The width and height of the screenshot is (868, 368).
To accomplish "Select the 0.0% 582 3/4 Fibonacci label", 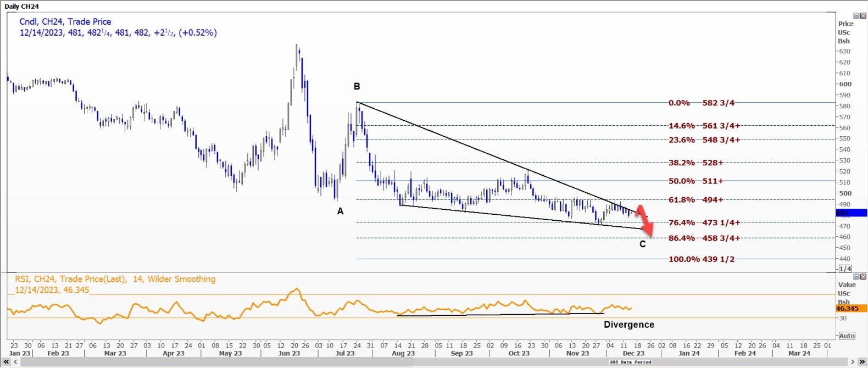I will tap(702, 103).
